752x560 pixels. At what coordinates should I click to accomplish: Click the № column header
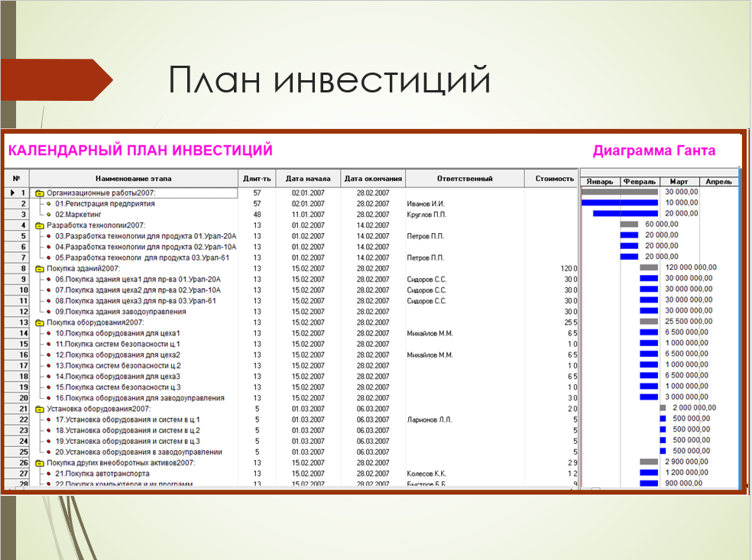coord(17,178)
